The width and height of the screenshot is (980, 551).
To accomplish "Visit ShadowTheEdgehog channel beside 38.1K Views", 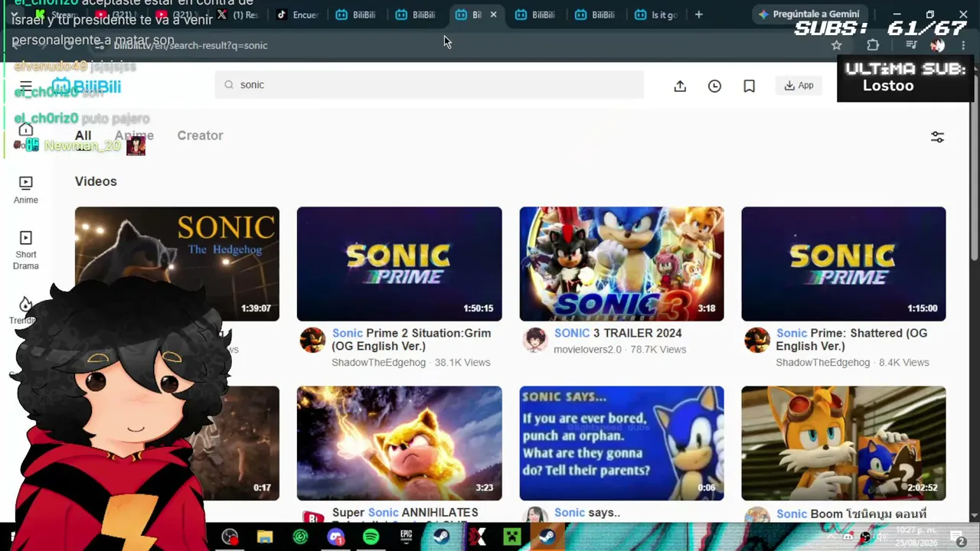I will click(x=378, y=363).
